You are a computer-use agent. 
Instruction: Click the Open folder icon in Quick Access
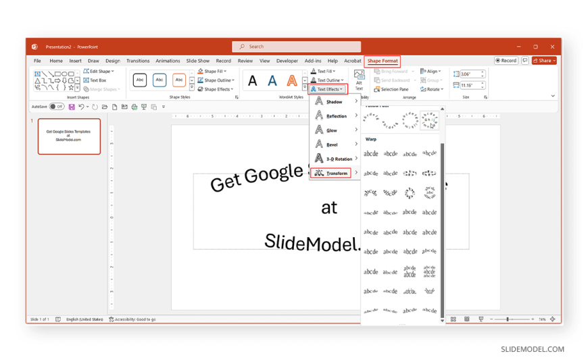(x=105, y=107)
